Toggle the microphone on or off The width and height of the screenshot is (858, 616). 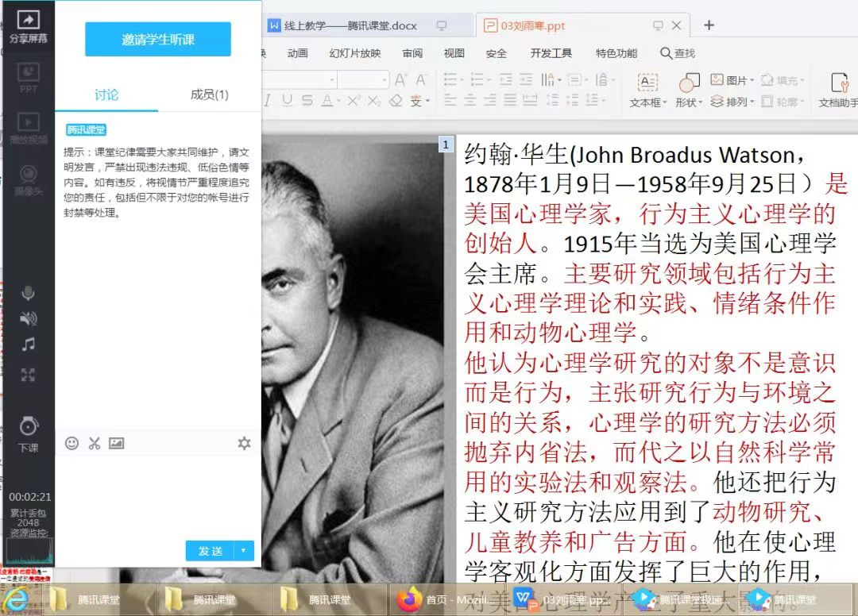(28, 294)
